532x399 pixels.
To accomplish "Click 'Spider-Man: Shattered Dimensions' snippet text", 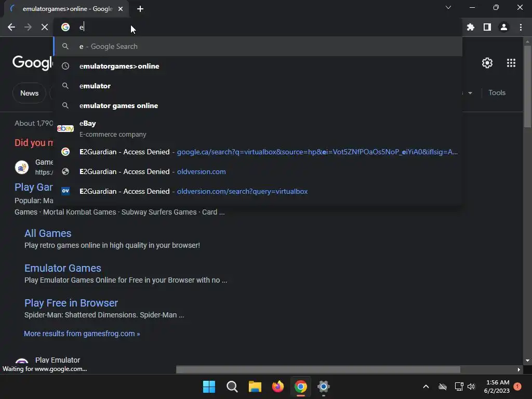I will point(104,315).
